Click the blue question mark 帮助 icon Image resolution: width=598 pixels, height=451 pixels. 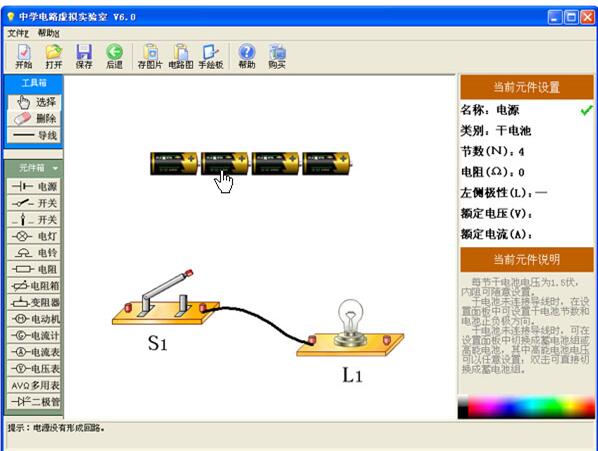[247, 56]
